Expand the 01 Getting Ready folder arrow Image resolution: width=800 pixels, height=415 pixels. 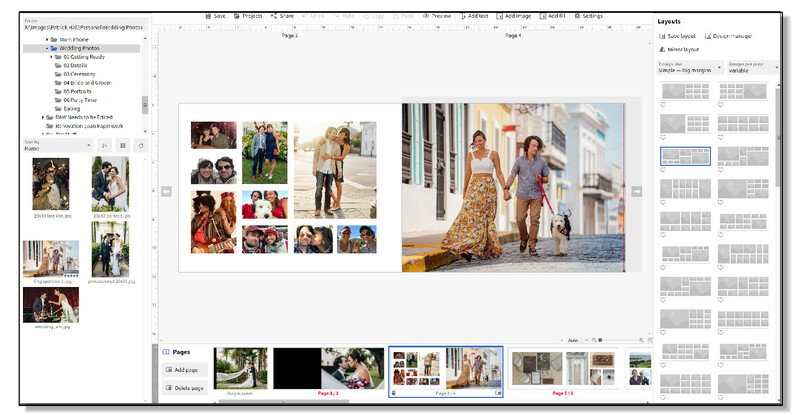[51, 57]
